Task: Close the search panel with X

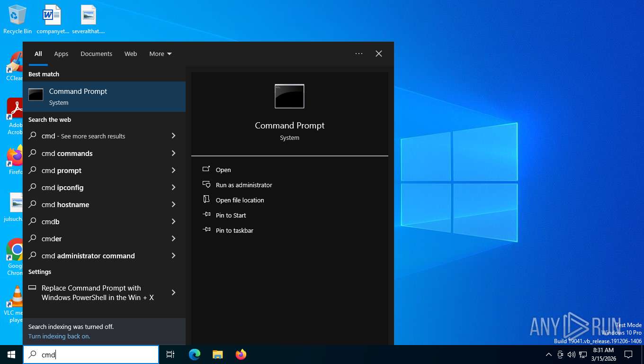Action: (379, 54)
